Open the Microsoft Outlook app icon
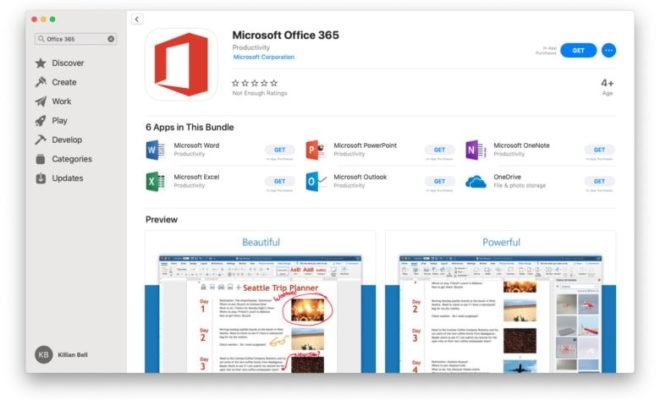 (314, 181)
